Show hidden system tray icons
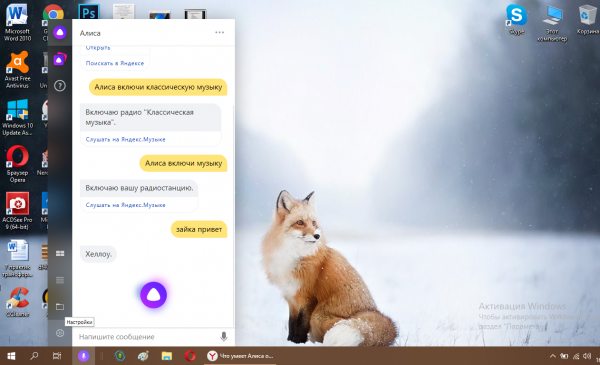This screenshot has width=600, height=365. pos(553,356)
